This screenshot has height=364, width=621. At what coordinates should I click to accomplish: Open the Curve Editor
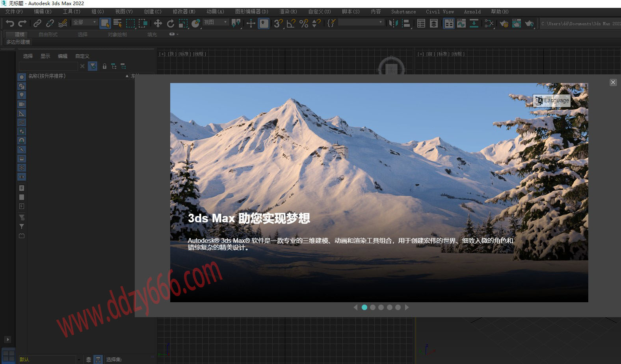[461, 23]
